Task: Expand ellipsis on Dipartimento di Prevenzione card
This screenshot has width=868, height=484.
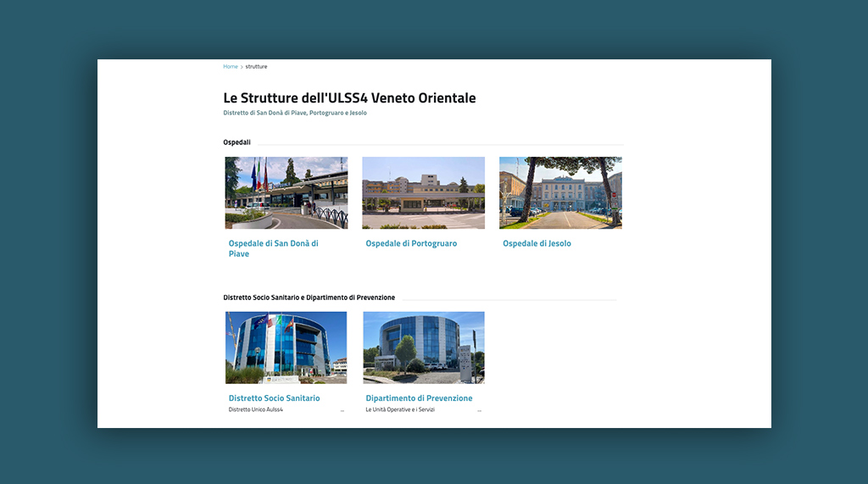Action: pos(480,411)
